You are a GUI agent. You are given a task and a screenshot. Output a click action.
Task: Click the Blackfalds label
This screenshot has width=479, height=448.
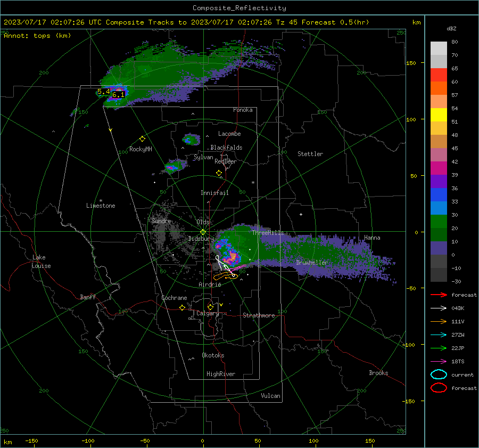pos(226,148)
